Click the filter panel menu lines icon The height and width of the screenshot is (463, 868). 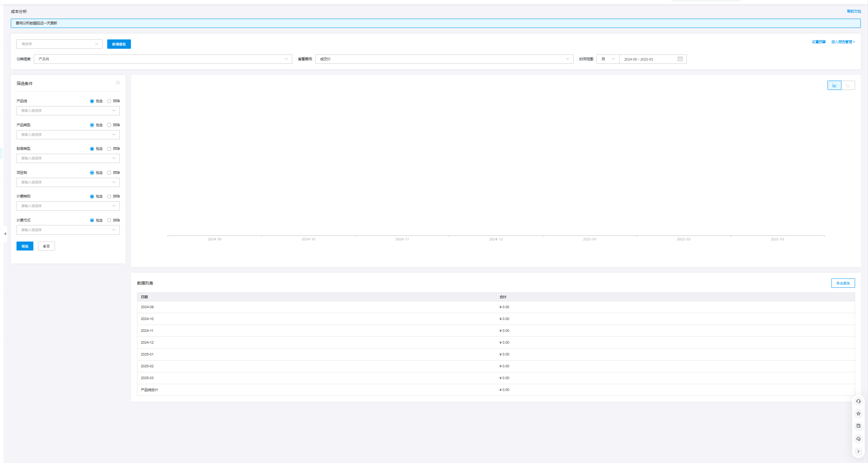(x=118, y=83)
